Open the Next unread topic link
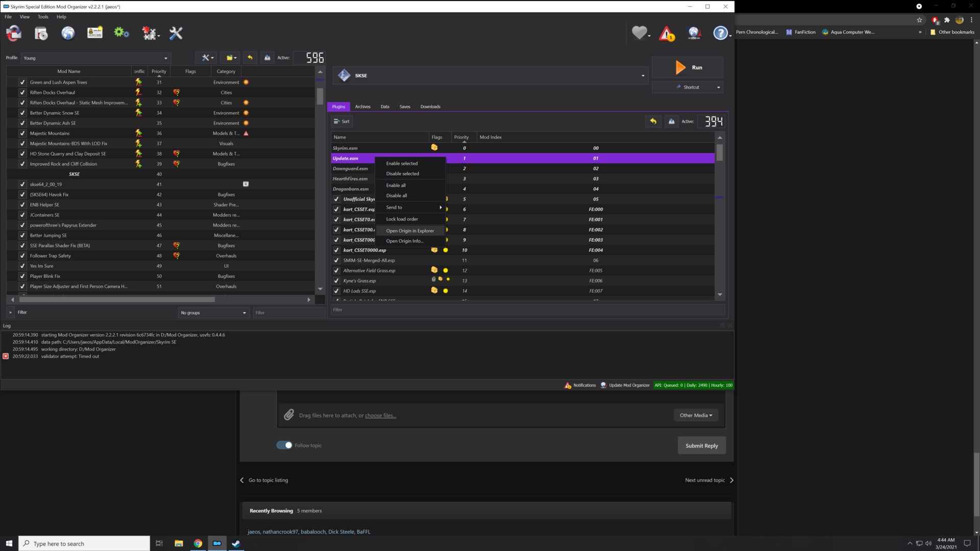 [x=709, y=480]
